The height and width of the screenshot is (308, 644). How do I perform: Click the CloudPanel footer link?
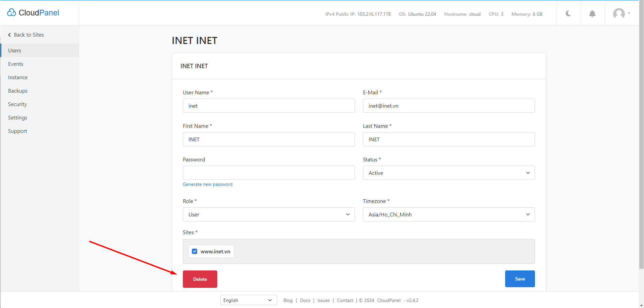pyautogui.click(x=389, y=300)
